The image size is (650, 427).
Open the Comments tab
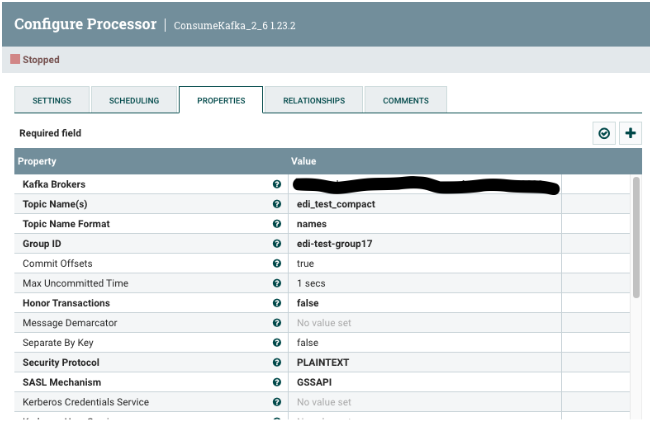tap(405, 100)
